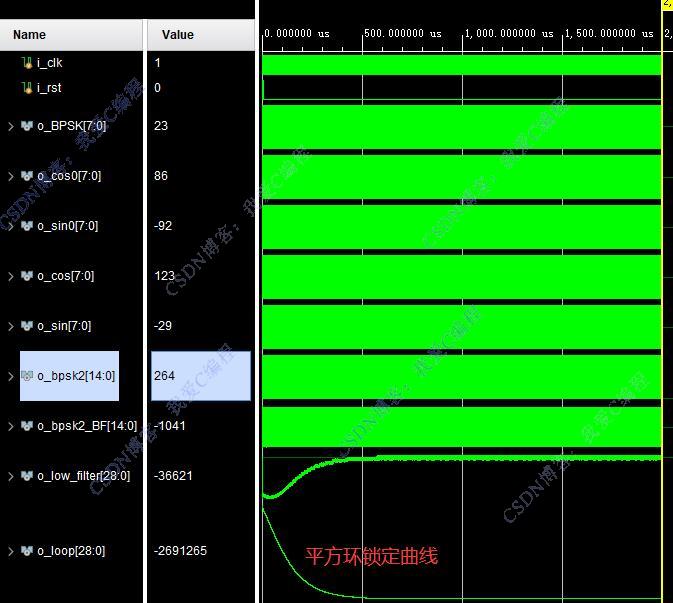
Task: Select the o_low_filter[28:0] signal name
Action: click(x=84, y=476)
